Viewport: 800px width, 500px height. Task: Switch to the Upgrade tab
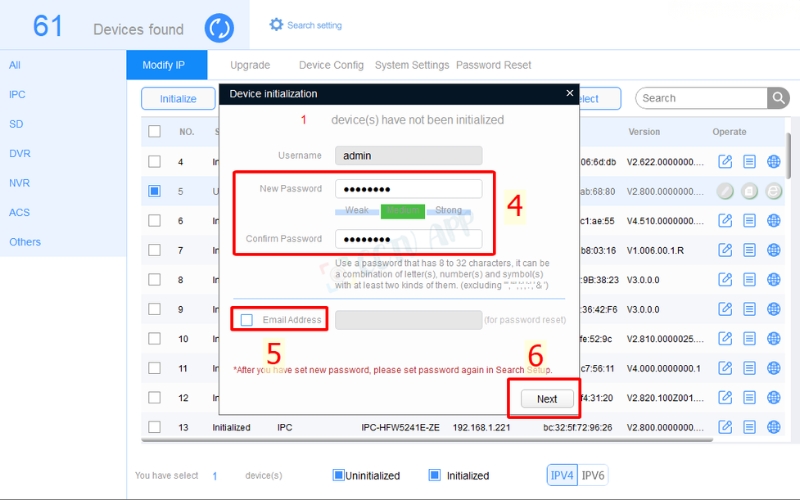pos(250,65)
